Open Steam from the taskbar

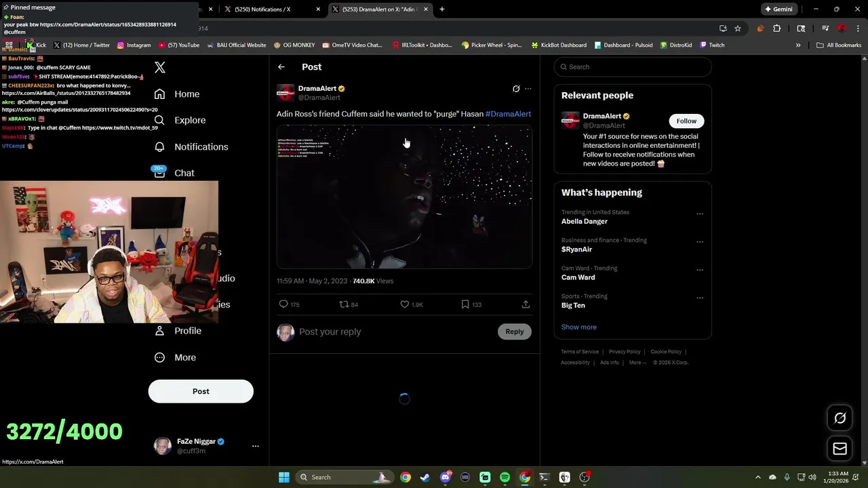coord(425,477)
